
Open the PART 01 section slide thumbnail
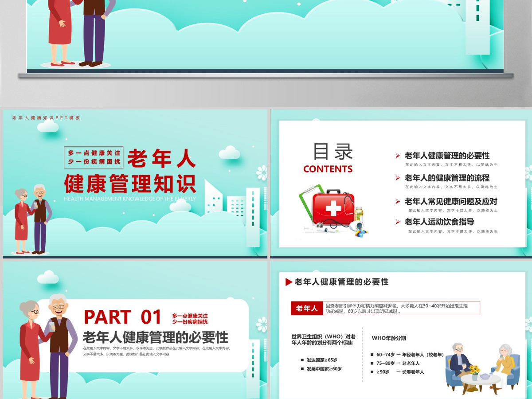(x=135, y=330)
